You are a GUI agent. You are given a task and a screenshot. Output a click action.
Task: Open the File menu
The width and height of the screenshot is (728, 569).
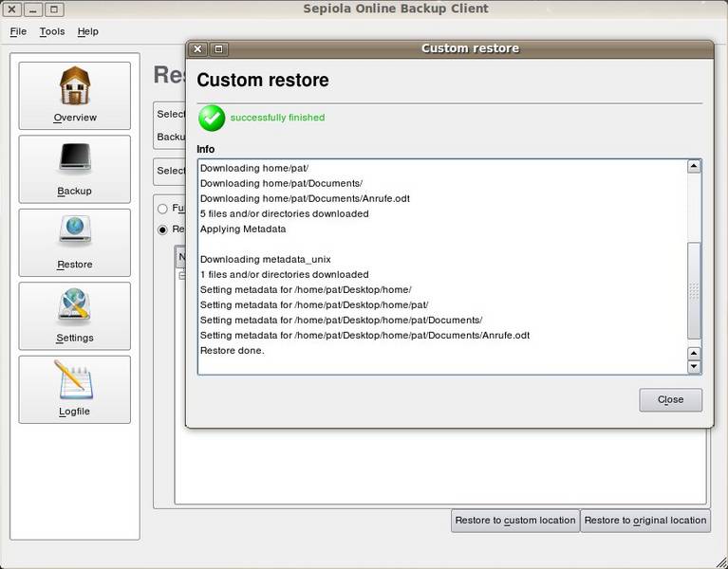tap(18, 31)
